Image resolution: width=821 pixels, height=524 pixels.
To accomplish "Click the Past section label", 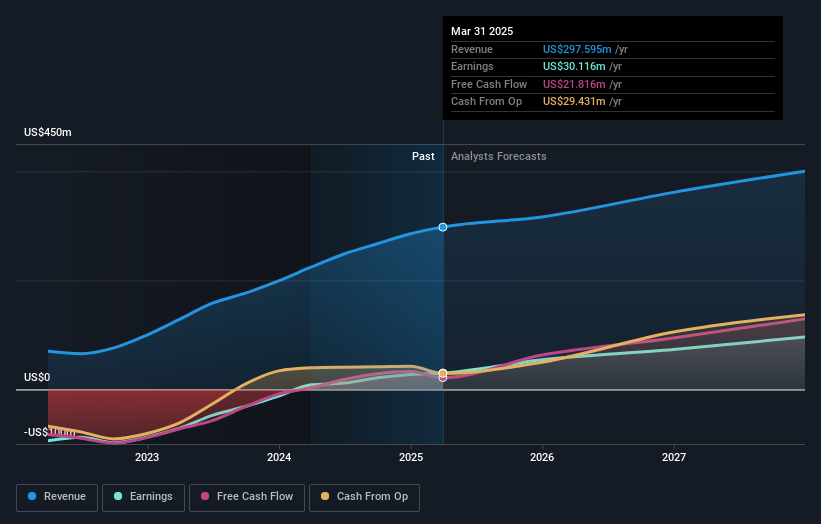I will click(x=423, y=157).
